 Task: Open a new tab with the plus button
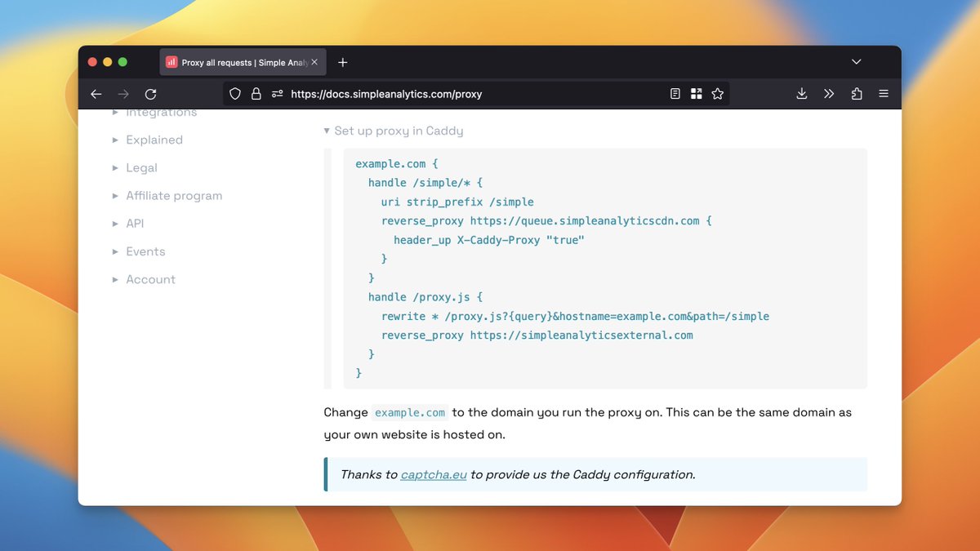343,62
